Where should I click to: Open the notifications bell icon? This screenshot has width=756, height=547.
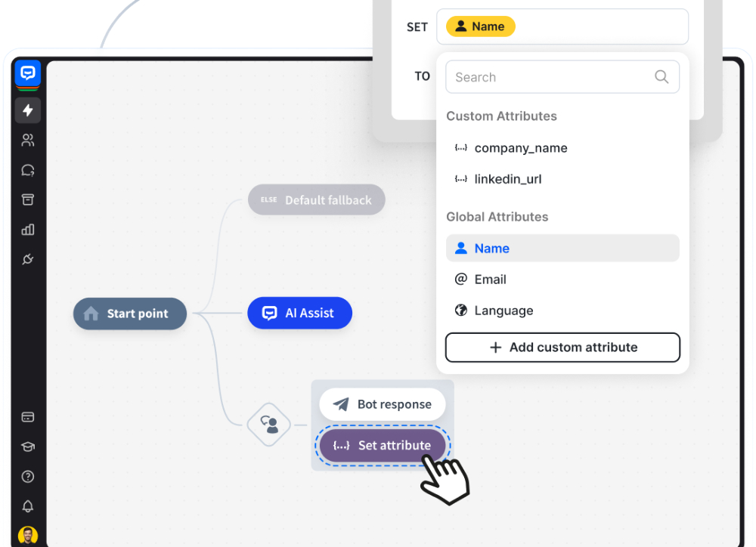28,506
